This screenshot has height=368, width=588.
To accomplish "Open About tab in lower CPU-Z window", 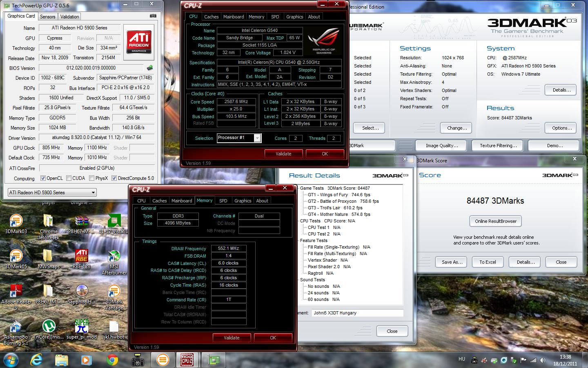I will pos(262,201).
